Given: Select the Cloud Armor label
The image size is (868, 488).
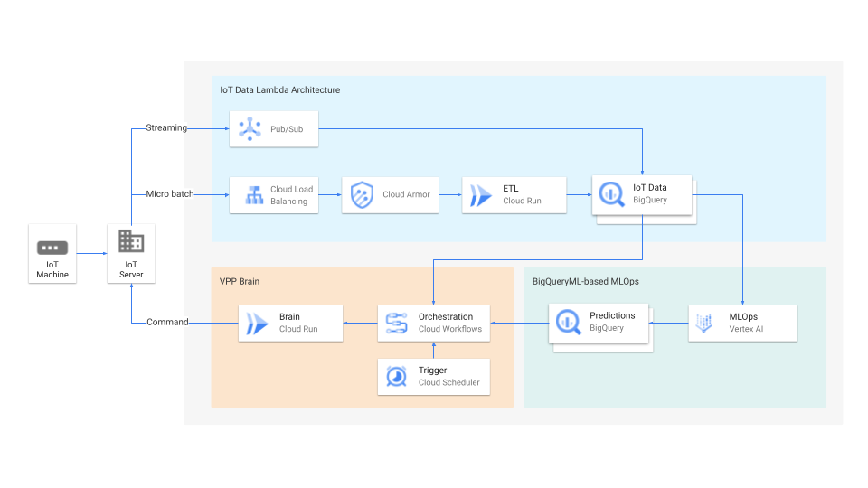Looking at the screenshot, I should (406, 194).
